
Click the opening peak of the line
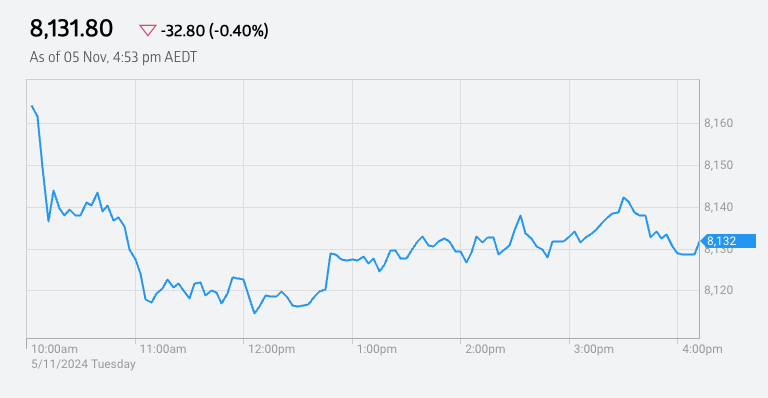coord(32,106)
